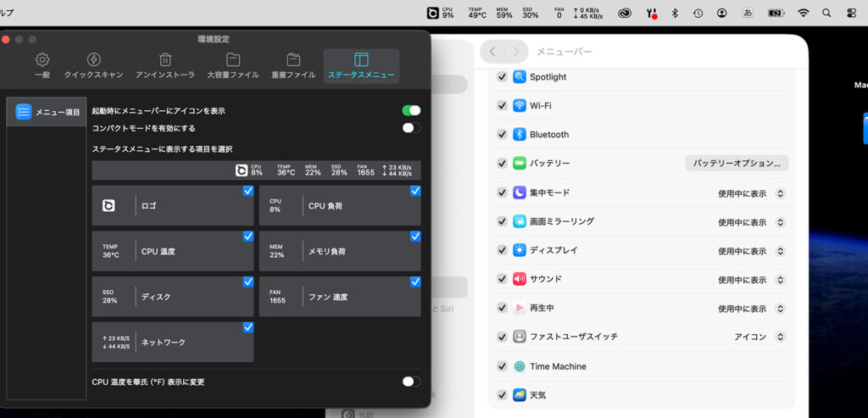Disable 起動時にメニューバーにアイコンを表示 toggle
The image size is (868, 418).
pyautogui.click(x=411, y=110)
